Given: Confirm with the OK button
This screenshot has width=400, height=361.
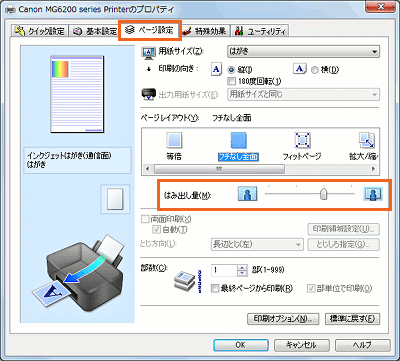Looking at the screenshot, I should [241, 345].
